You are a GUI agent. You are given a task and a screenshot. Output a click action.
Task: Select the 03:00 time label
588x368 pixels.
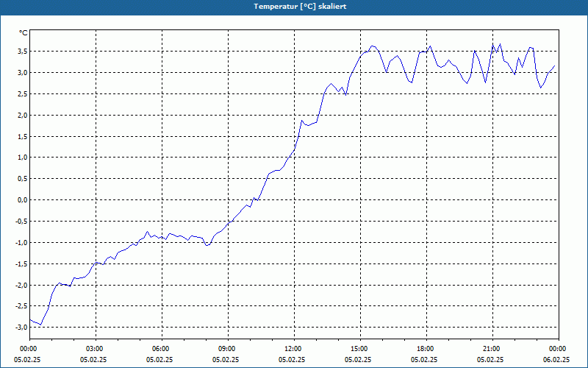[96, 349]
